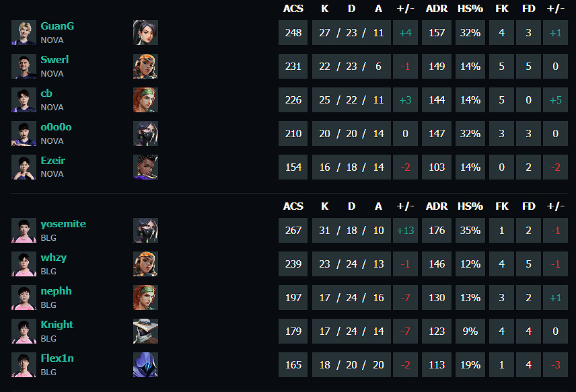Screen dimensions: 576x392
Task: Click the hooded agent icon beside Flex1n
Action: pos(145,365)
